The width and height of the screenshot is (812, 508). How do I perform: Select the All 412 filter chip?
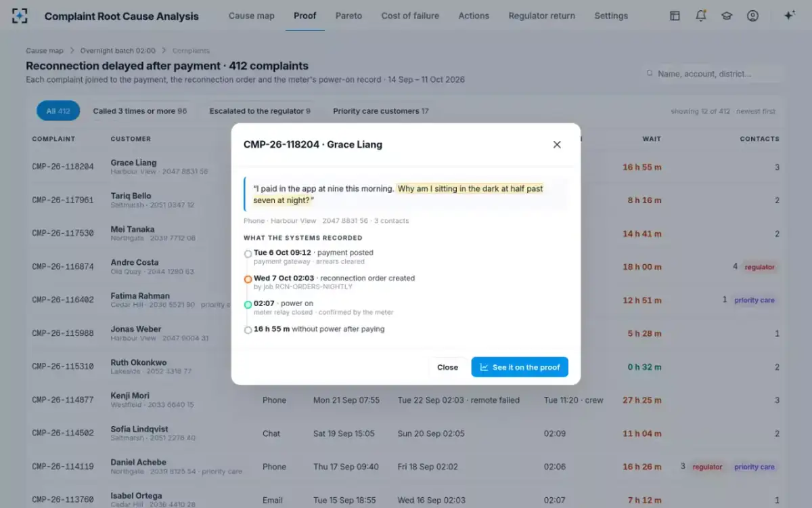[58, 111]
